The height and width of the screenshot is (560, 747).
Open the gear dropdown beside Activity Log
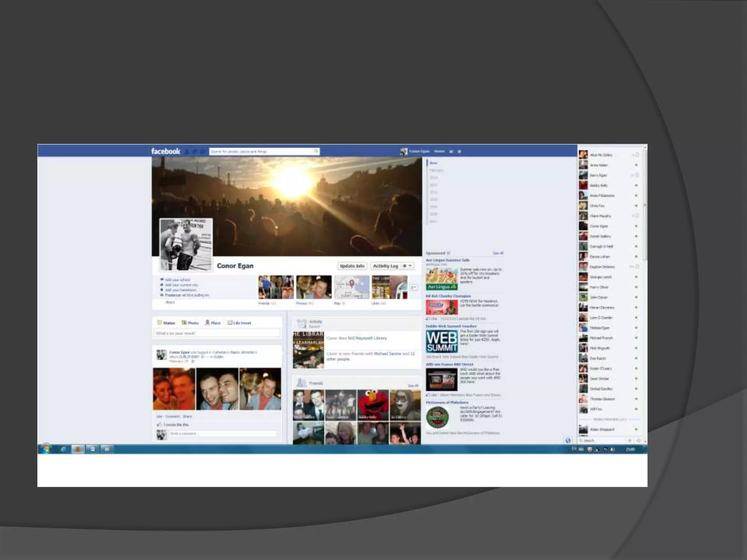(407, 266)
